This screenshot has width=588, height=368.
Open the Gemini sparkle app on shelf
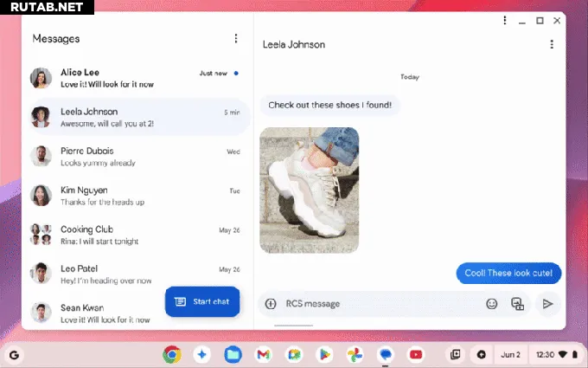pos(202,354)
